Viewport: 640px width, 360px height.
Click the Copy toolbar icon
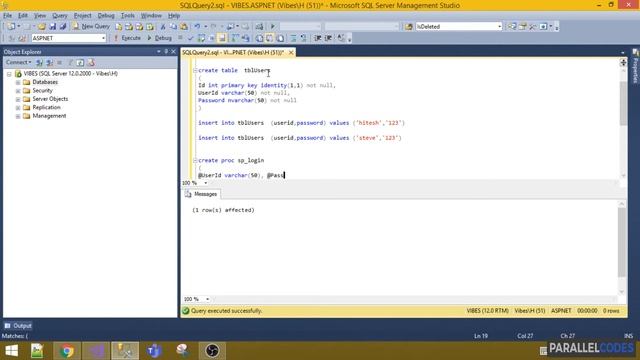coord(173,27)
